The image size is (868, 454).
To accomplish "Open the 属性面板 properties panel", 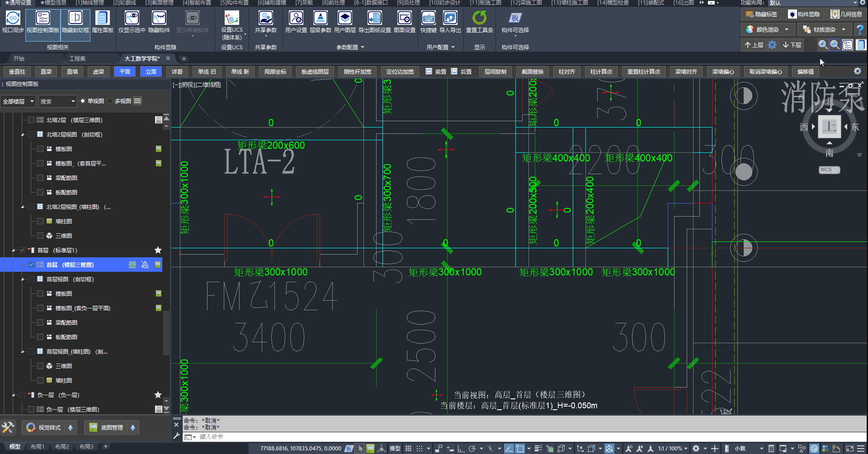I will 102,22.
